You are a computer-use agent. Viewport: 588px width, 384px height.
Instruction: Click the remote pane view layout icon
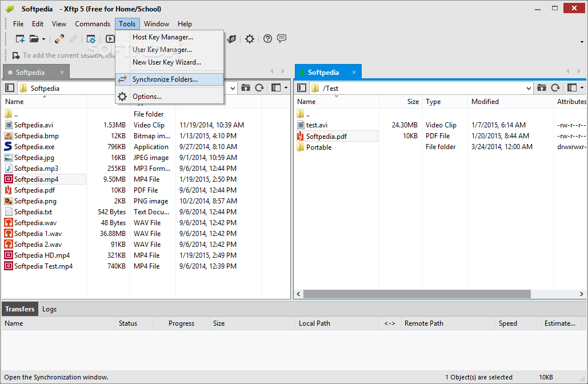point(572,88)
